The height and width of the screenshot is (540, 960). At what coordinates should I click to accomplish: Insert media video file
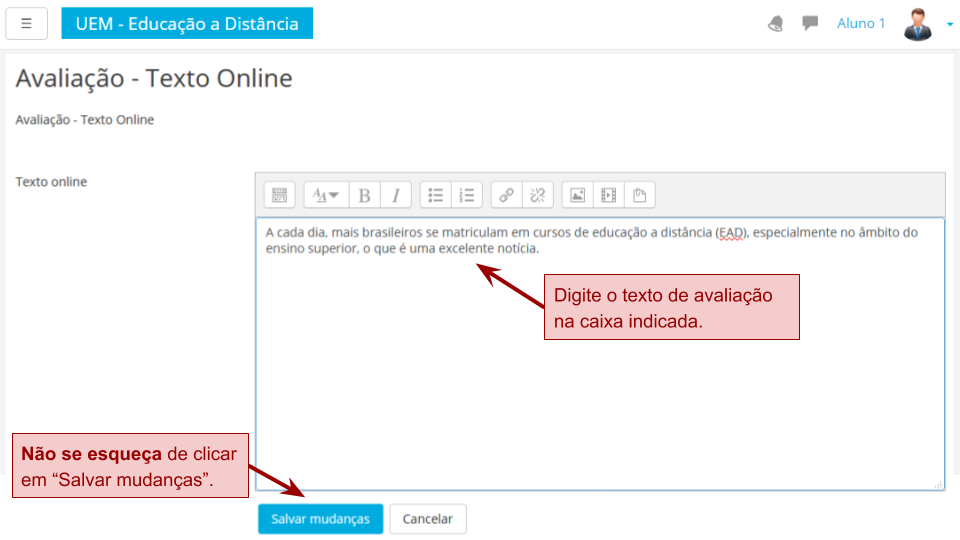click(608, 195)
